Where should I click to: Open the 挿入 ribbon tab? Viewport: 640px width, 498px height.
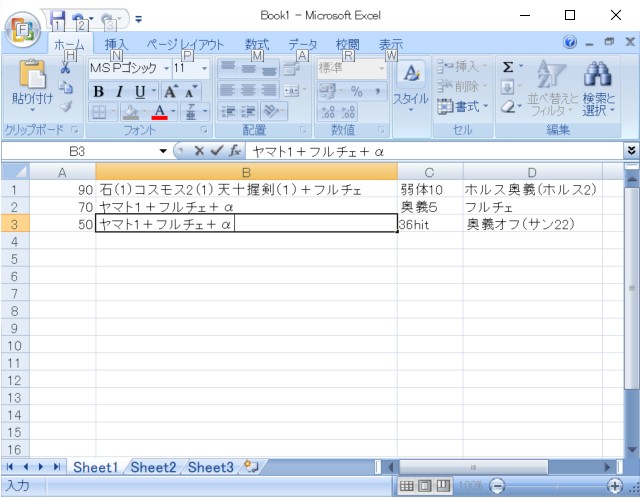pyautogui.click(x=116, y=44)
